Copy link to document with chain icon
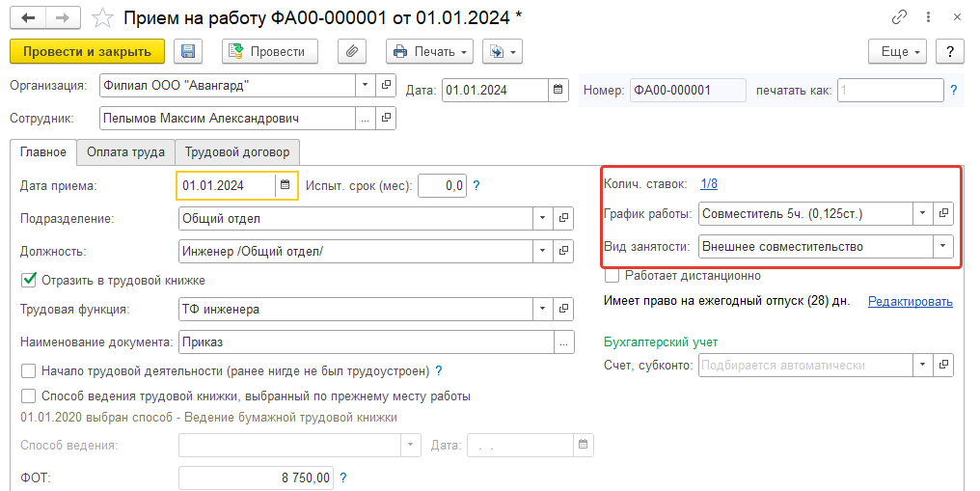The width and height of the screenshot is (980, 491). 899,17
